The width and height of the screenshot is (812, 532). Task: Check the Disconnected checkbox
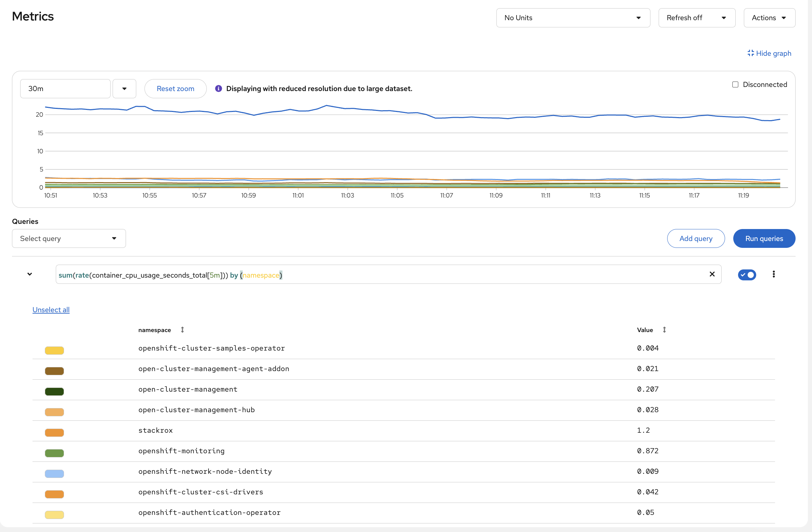coord(735,84)
